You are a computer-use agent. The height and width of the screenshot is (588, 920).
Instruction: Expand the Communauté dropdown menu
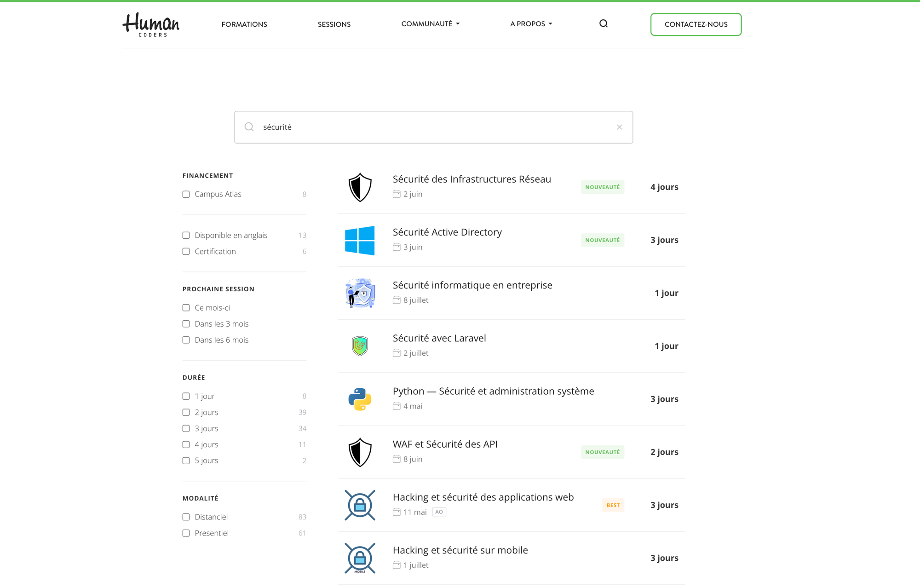(x=430, y=24)
